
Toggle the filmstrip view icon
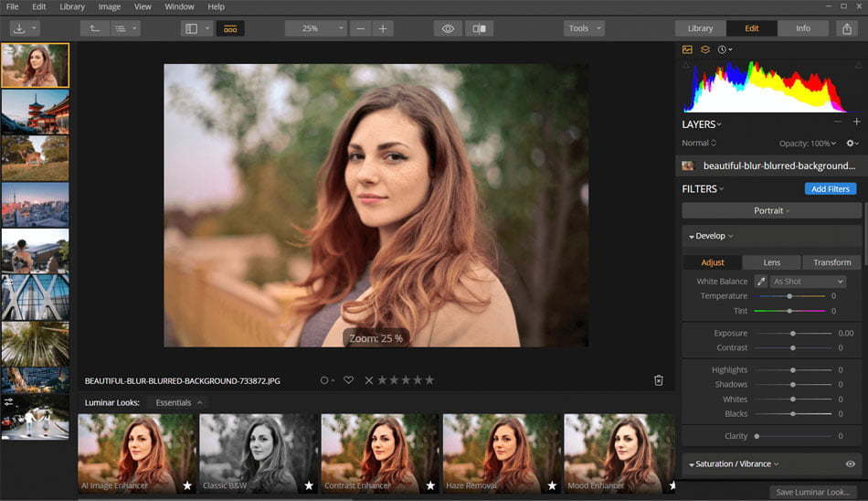[x=230, y=29]
